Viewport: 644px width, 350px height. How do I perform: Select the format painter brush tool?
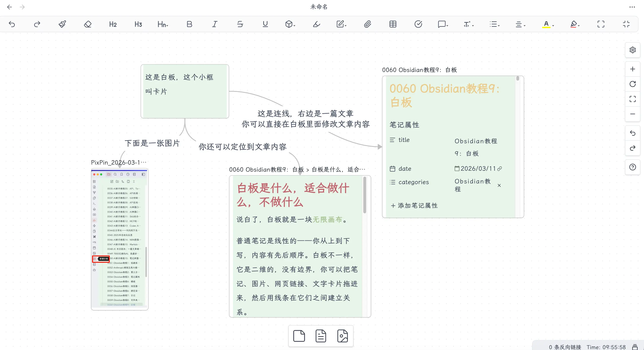(62, 24)
